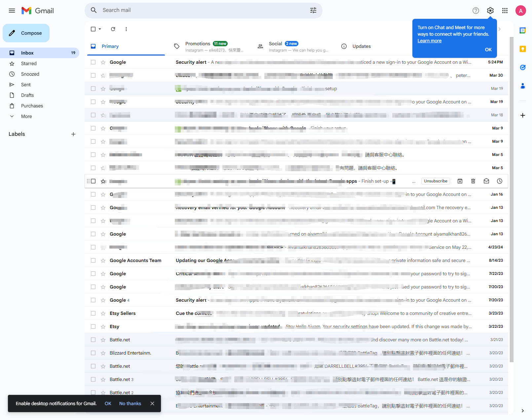Switch to the Social tab
Viewport: 532px width, 420px height.
[x=293, y=46]
